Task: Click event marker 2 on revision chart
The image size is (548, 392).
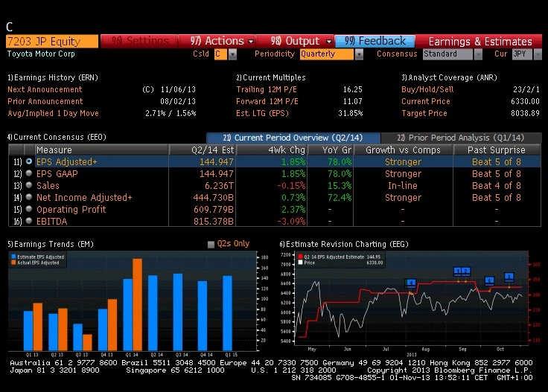Action: 466,271
